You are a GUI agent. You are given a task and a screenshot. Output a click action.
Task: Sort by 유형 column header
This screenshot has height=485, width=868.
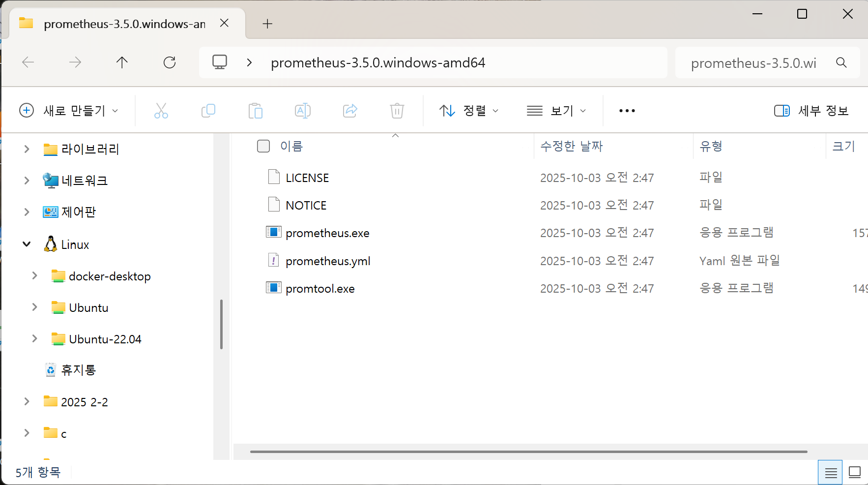[711, 146]
